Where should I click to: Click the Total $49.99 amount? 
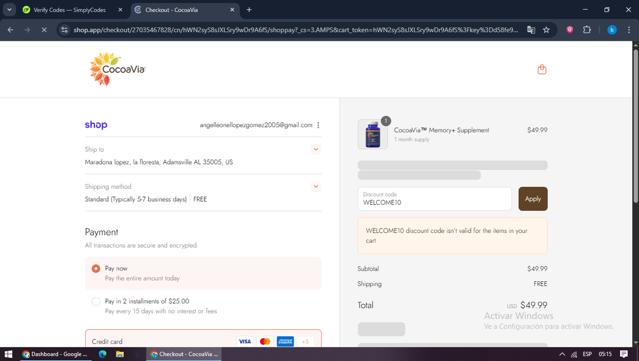(534, 305)
